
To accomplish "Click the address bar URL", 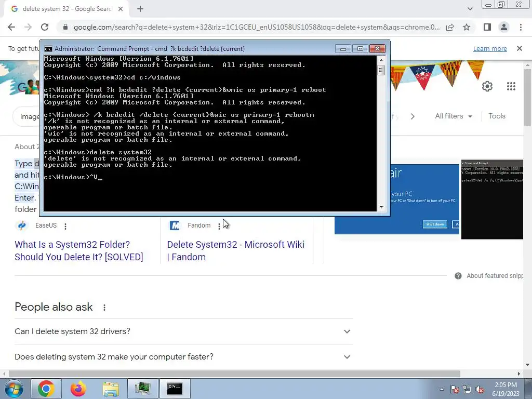I will point(257,27).
